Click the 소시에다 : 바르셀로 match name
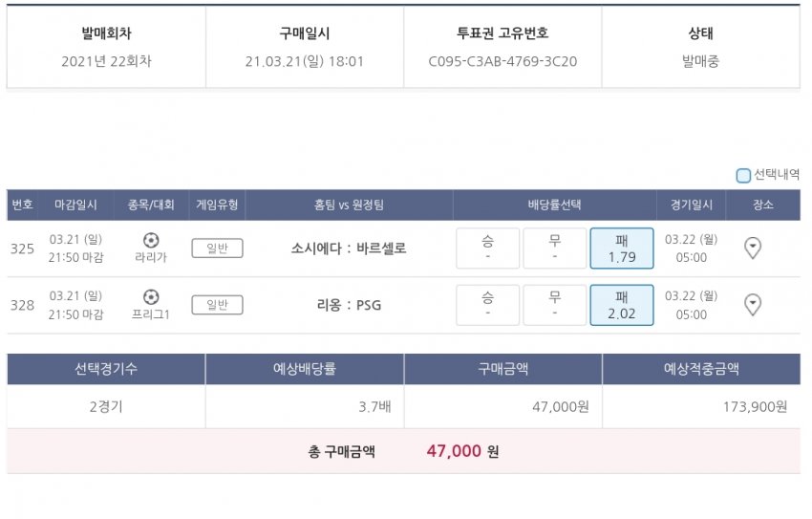 point(349,249)
